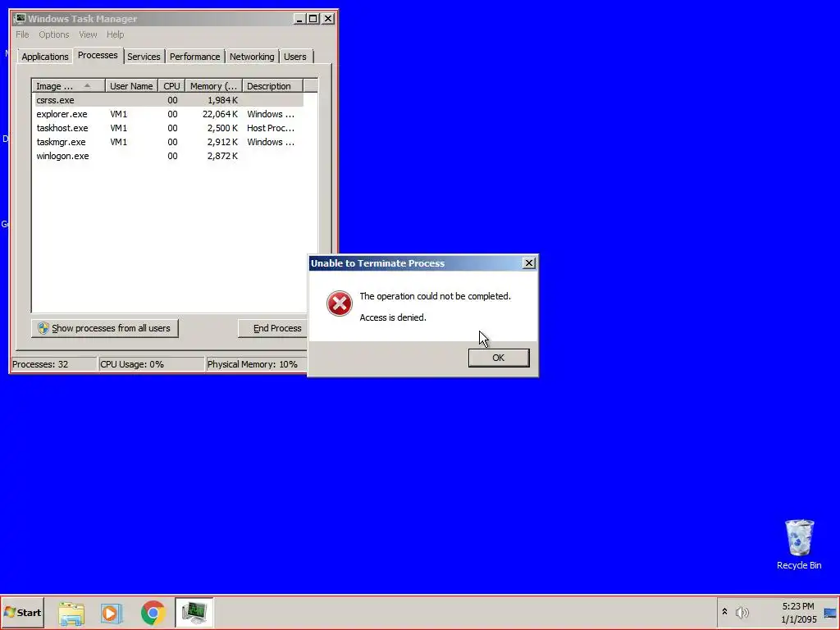The image size is (840, 630).
Task: Click the End Process button
Action: [273, 328]
